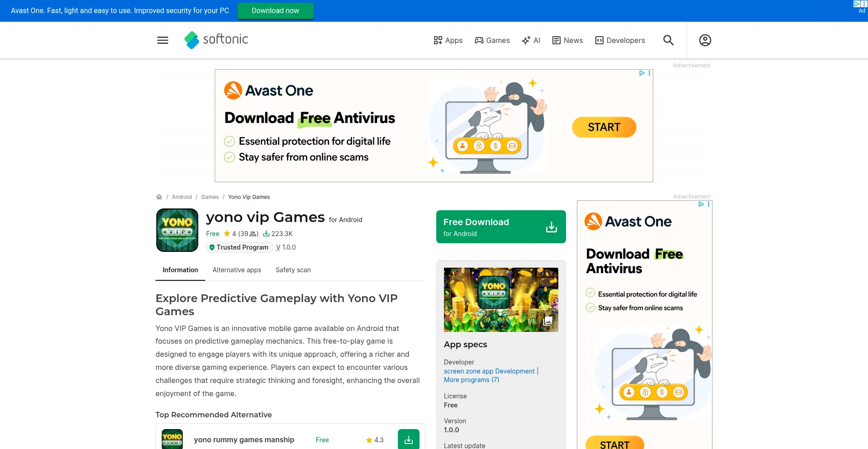Click the Free label next to app rating
This screenshot has width=868, height=449.
pyautogui.click(x=212, y=234)
